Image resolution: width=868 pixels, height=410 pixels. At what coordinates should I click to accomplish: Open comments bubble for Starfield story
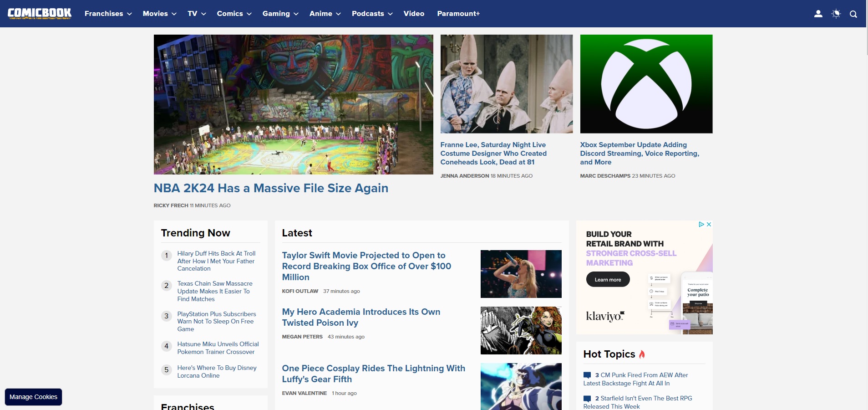coord(587,399)
